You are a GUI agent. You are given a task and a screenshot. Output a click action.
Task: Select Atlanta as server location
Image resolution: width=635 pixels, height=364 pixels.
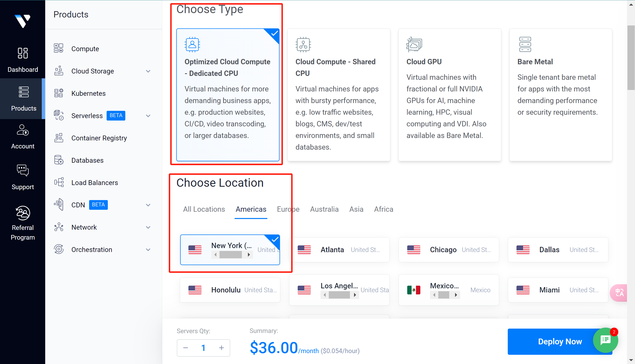pyautogui.click(x=339, y=250)
